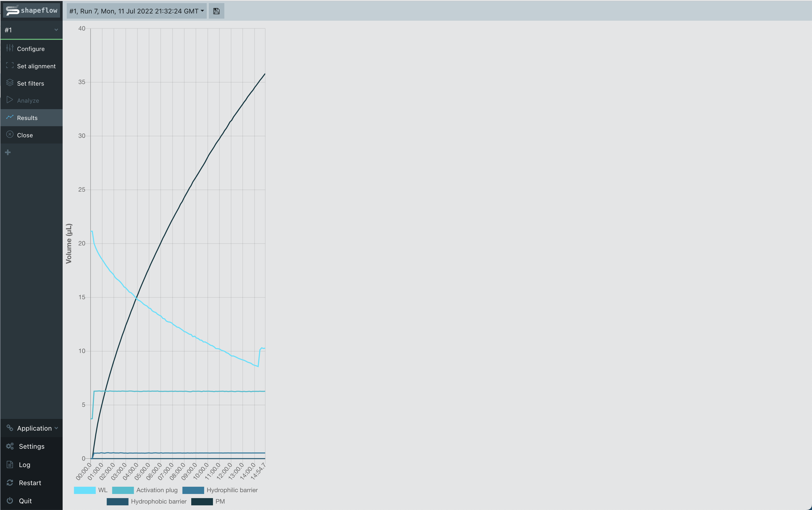Open the Log menu item
The image size is (812, 510).
tap(24, 464)
